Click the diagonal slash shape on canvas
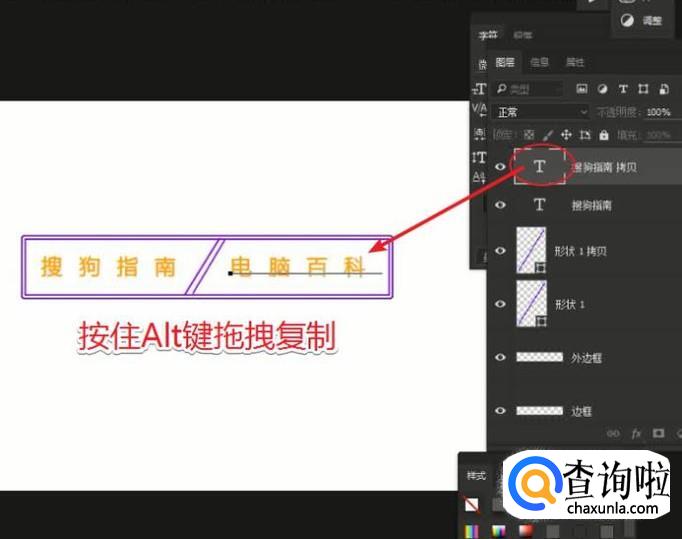 pos(204,266)
